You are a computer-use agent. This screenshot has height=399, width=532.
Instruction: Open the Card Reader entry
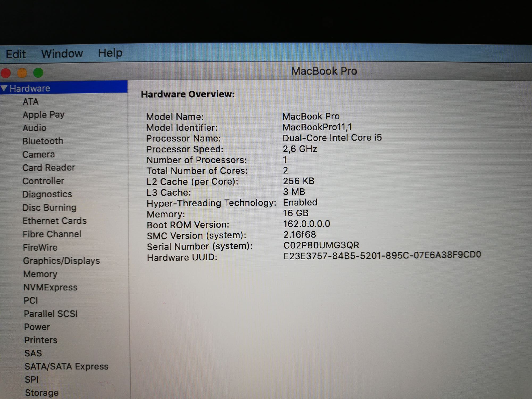49,168
